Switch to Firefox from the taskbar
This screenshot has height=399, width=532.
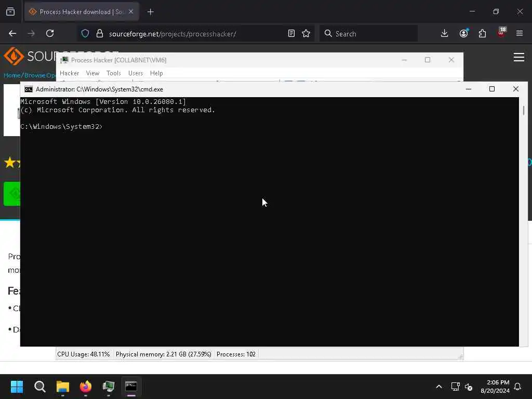point(86,387)
